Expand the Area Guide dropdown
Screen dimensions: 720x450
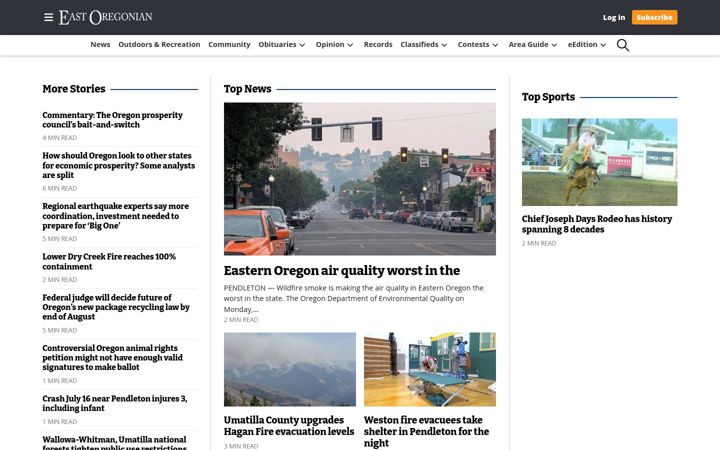[x=533, y=45]
